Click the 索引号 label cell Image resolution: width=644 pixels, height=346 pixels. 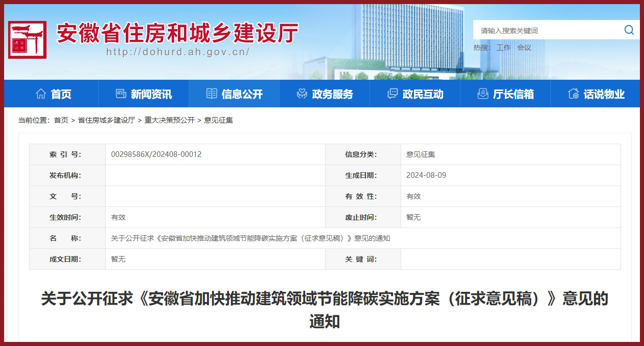click(x=67, y=154)
